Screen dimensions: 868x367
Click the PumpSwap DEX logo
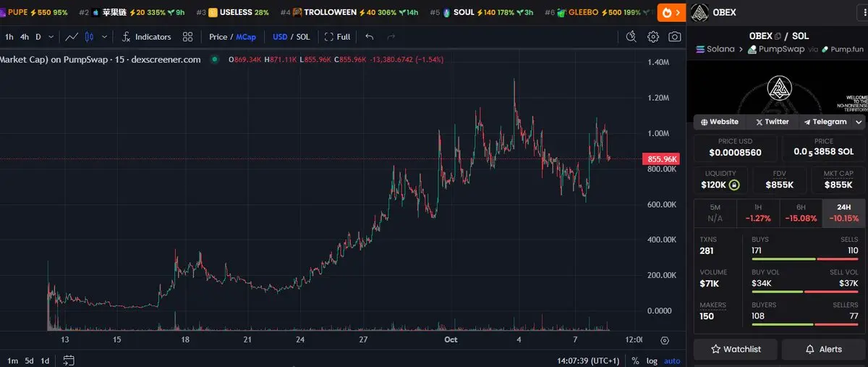[752, 49]
